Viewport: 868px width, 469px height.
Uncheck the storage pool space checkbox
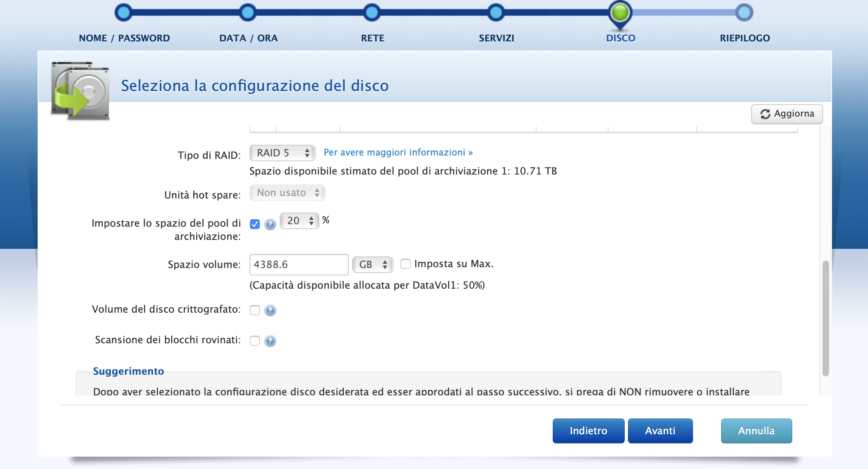[255, 224]
